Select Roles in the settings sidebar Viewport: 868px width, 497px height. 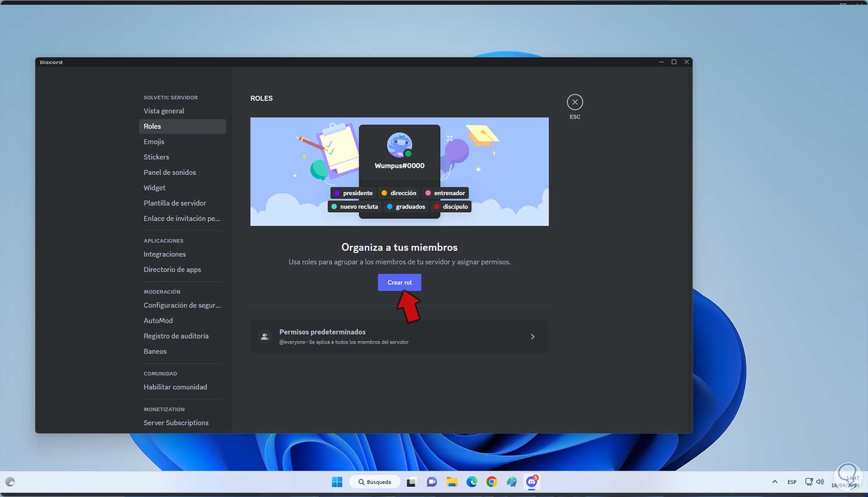182,126
